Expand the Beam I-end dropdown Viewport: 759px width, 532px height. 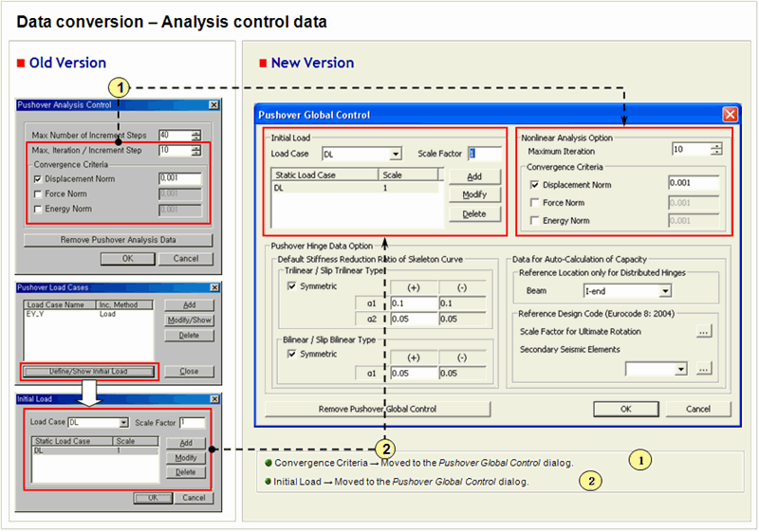tap(664, 291)
